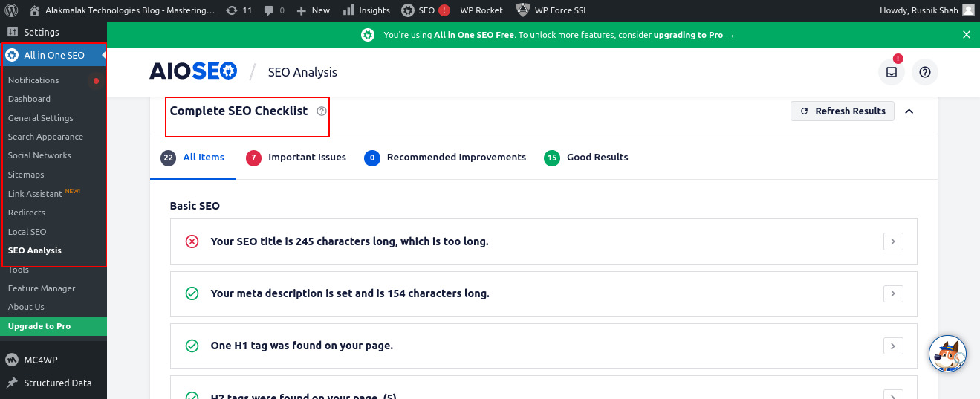Open the updates indicator showing 11
Image resolution: width=980 pixels, height=399 pixels.
239,10
